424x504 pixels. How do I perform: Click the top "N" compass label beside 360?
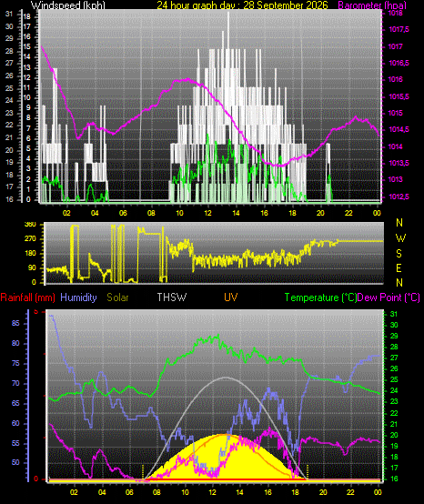pos(399,222)
